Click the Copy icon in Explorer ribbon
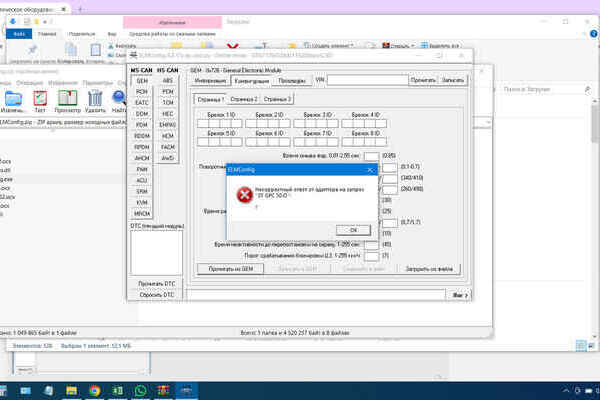 71,50
